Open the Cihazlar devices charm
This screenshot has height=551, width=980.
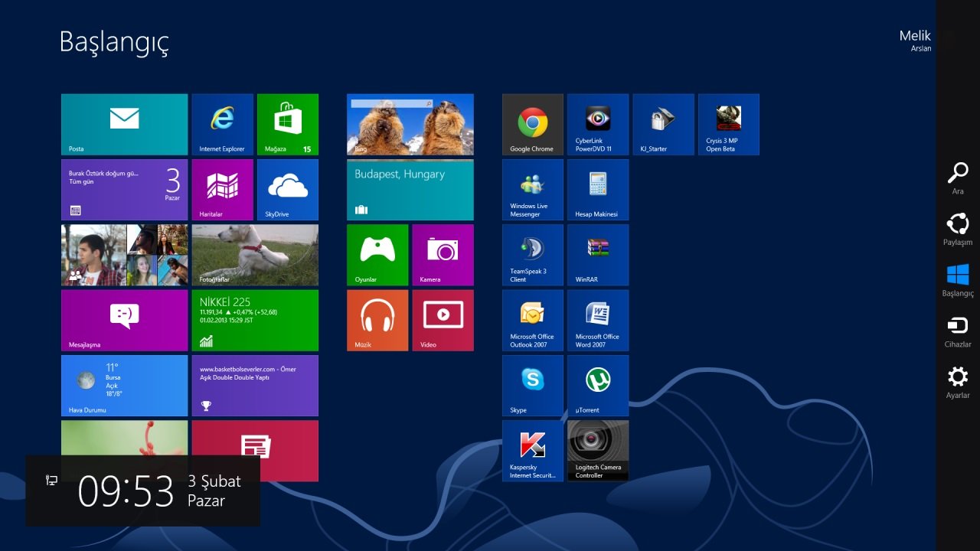pos(958,331)
